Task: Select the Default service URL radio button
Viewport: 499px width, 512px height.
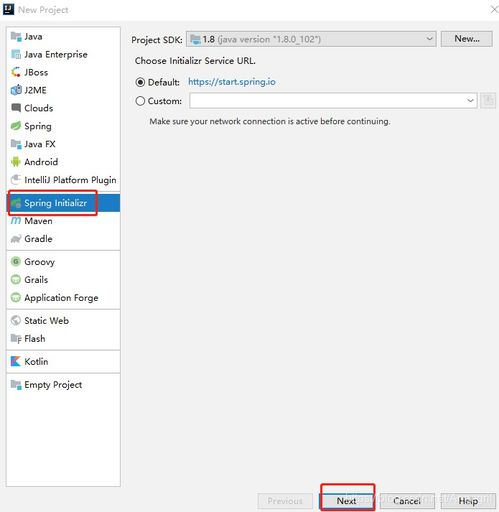Action: click(x=140, y=82)
